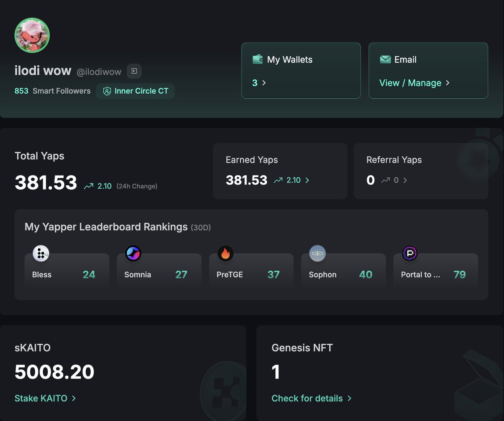Open View / Manage email link
Screen dimensions: 504x421
(410, 83)
